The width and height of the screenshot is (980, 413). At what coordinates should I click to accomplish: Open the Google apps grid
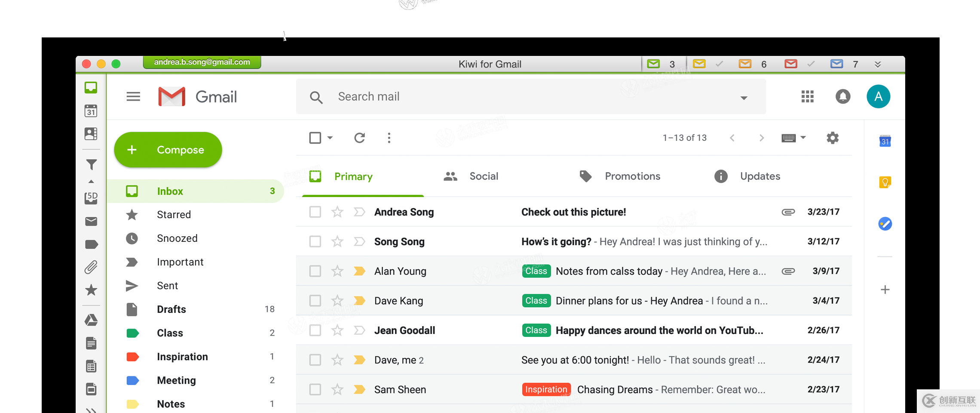808,96
